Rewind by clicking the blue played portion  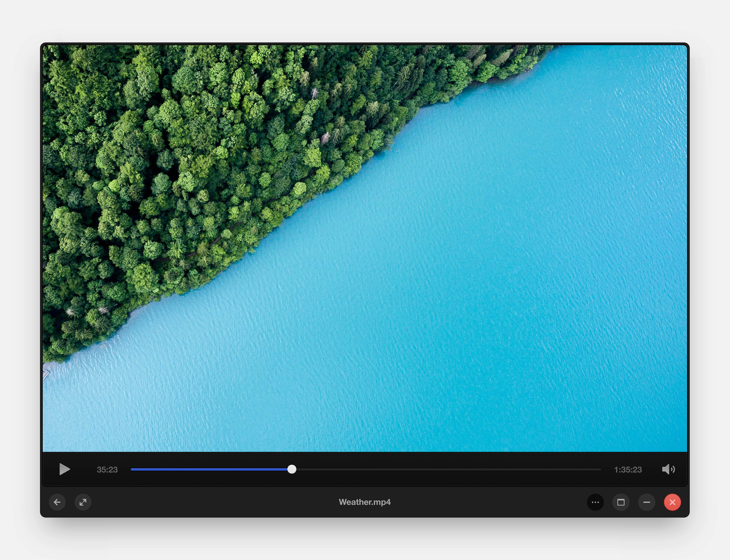(209, 469)
